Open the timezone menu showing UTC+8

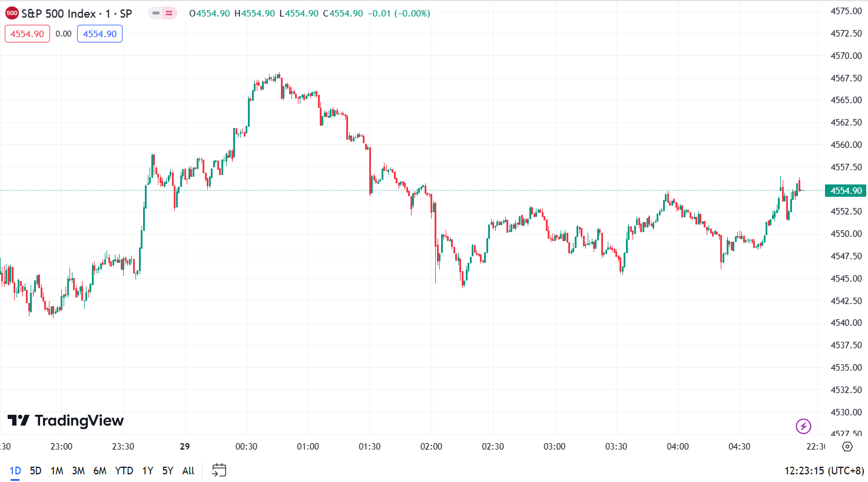point(824,470)
